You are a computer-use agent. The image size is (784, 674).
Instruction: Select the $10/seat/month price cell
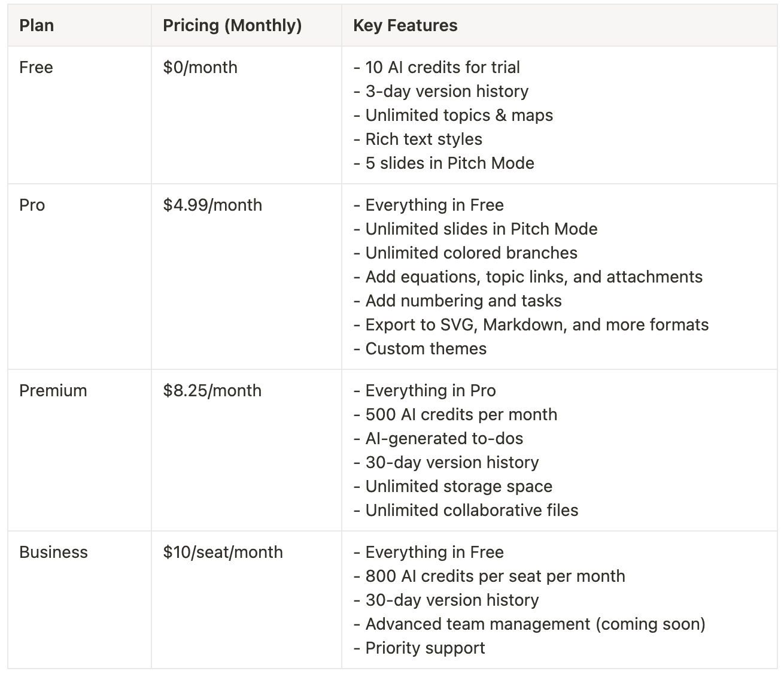pyautogui.click(x=246, y=600)
